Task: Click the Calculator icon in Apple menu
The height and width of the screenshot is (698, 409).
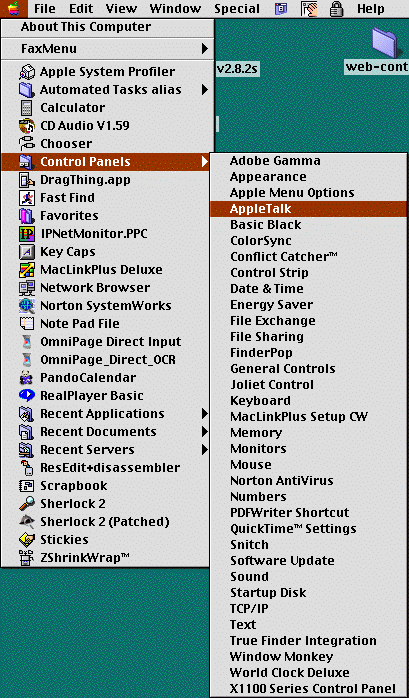Action: [27, 108]
